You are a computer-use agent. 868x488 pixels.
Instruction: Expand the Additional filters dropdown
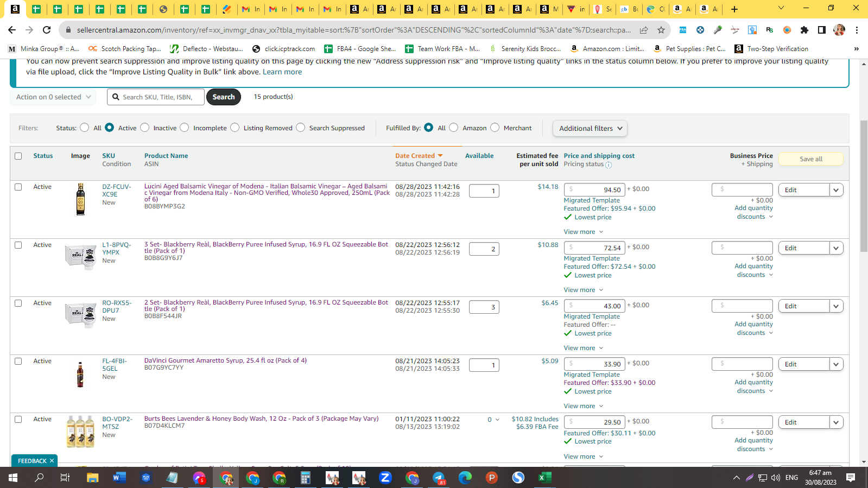[590, 129]
